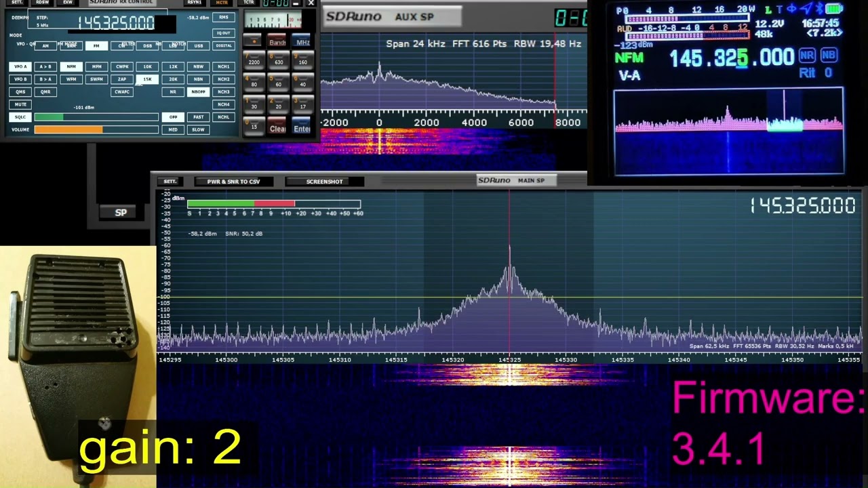Click the keypad Enter button
This screenshot has width=868, height=488.
click(302, 127)
